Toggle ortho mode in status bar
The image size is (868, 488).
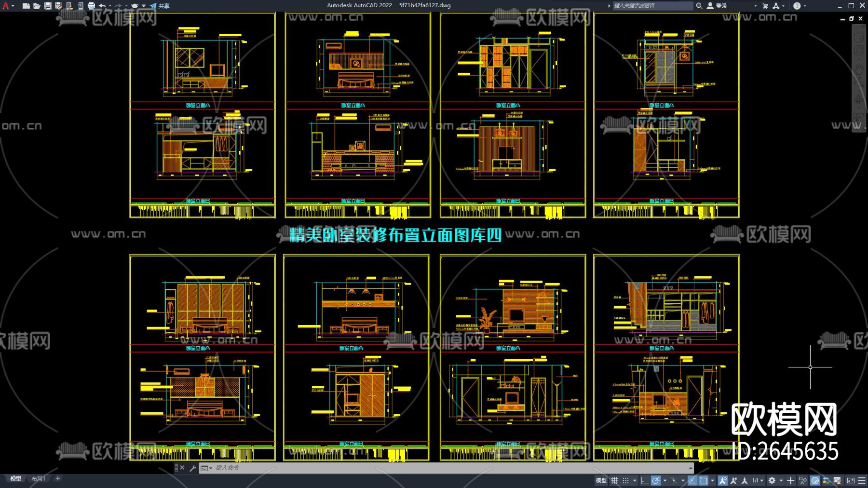(645, 481)
